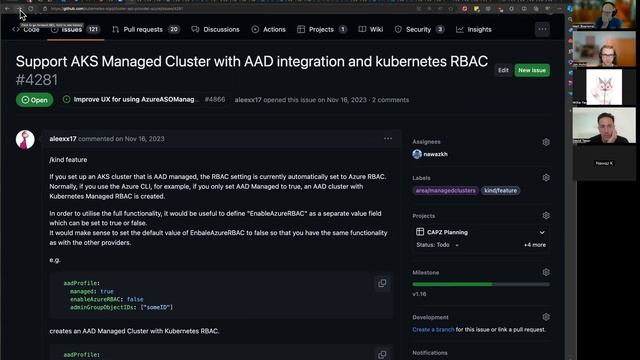Select the kind/feature label
This screenshot has height=360, width=640.
[x=500, y=191]
